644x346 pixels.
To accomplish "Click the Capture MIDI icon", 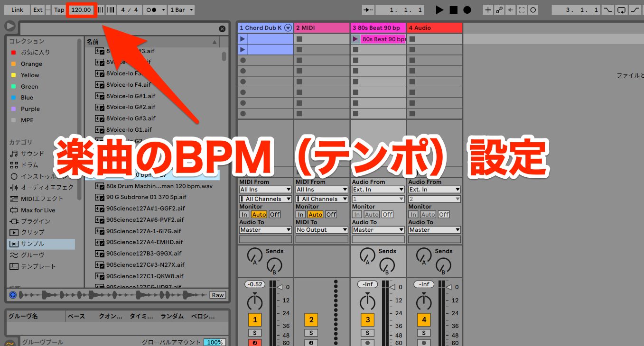I will [522, 9].
